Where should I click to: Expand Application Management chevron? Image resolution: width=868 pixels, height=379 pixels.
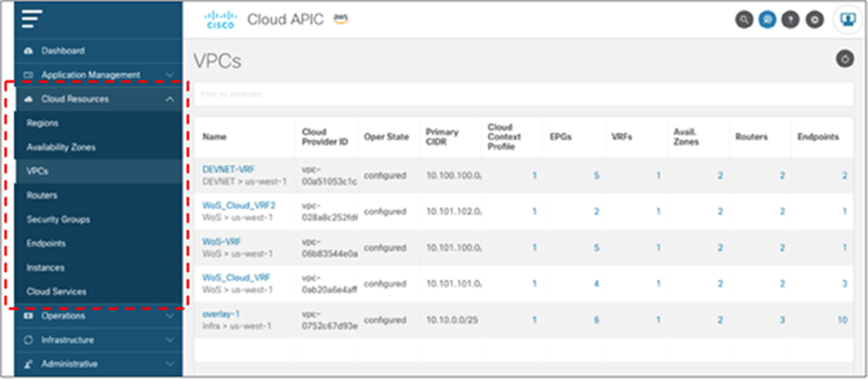click(170, 75)
